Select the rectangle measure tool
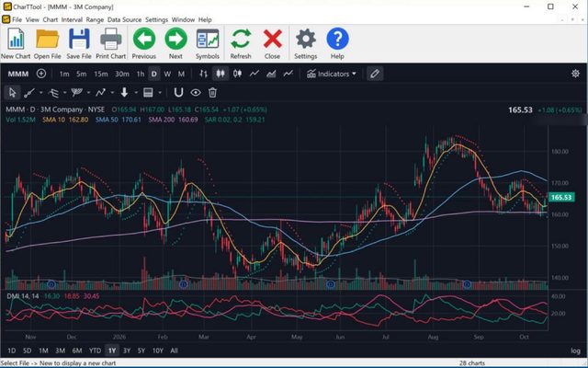 pyautogui.click(x=148, y=93)
